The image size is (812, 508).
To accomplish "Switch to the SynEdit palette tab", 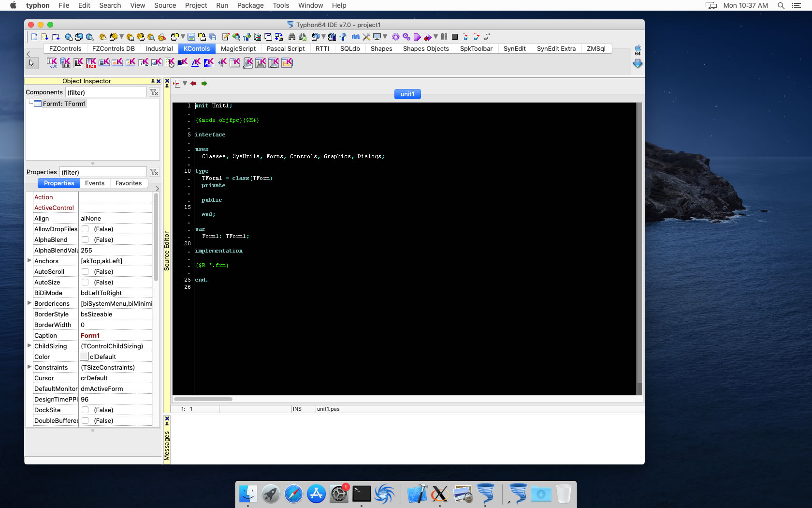I will (514, 48).
